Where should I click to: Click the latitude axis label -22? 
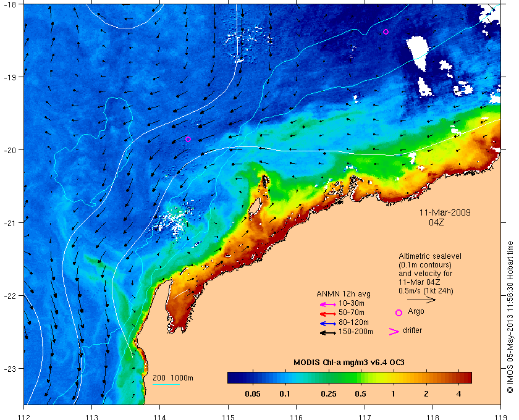(9, 296)
